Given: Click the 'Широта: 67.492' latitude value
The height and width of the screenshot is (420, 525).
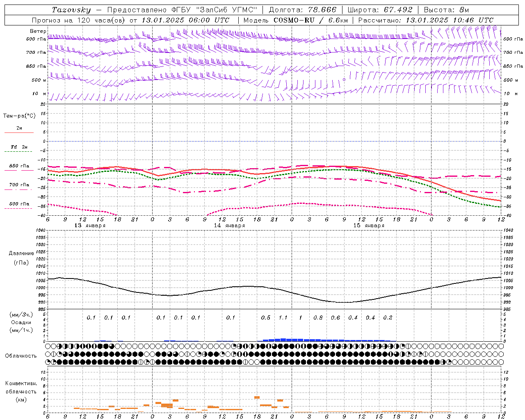Looking at the screenshot, I should point(380,10).
